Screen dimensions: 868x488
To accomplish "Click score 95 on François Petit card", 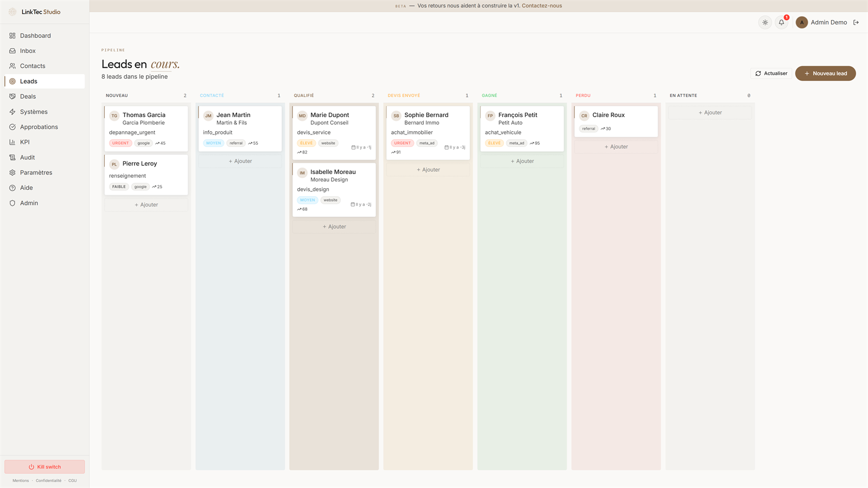I will [x=535, y=143].
